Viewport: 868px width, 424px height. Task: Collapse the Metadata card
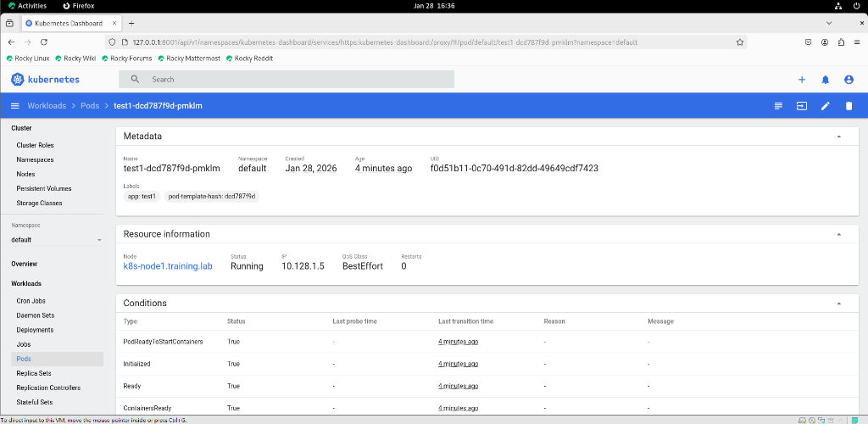pos(839,137)
